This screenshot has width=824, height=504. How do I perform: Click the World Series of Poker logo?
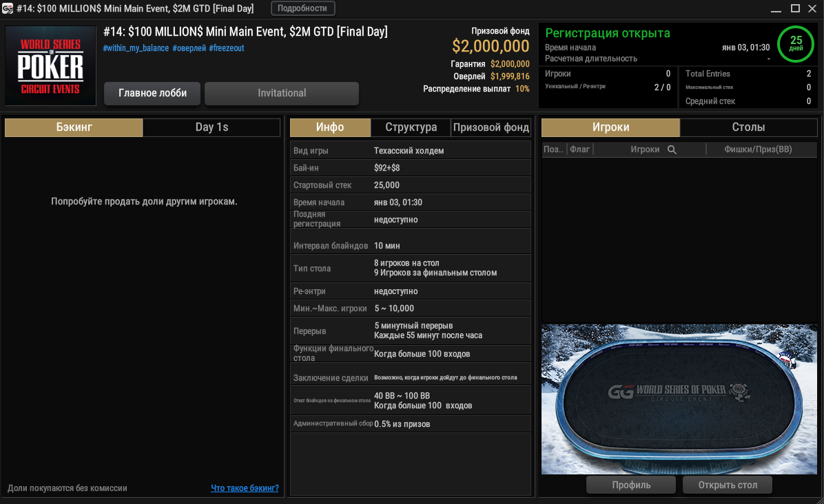click(x=50, y=65)
